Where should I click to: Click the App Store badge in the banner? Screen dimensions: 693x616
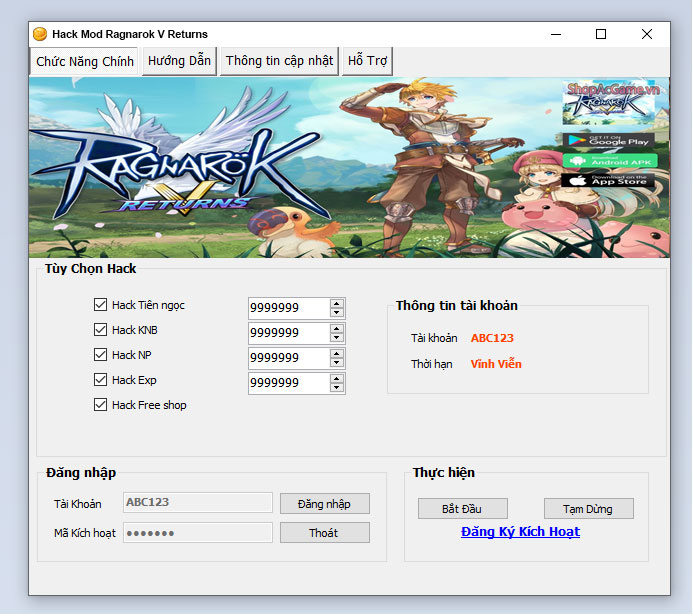tap(608, 180)
